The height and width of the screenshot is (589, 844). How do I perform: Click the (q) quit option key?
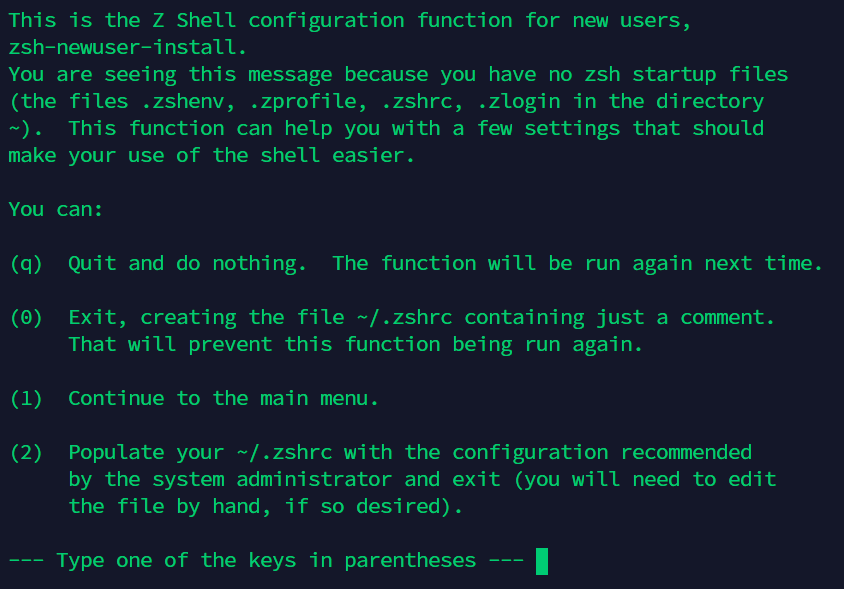[26, 264]
